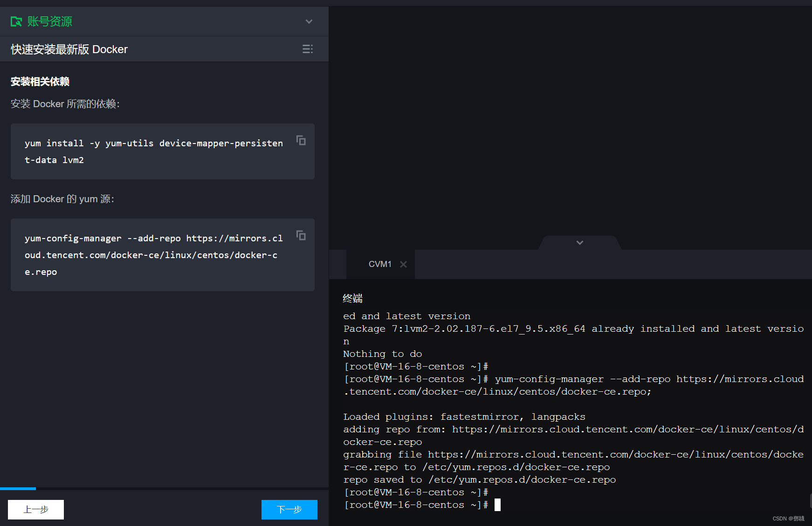Select the docker-ce.repo mirror URL text
The height and width of the screenshot is (526, 812).
point(151,255)
